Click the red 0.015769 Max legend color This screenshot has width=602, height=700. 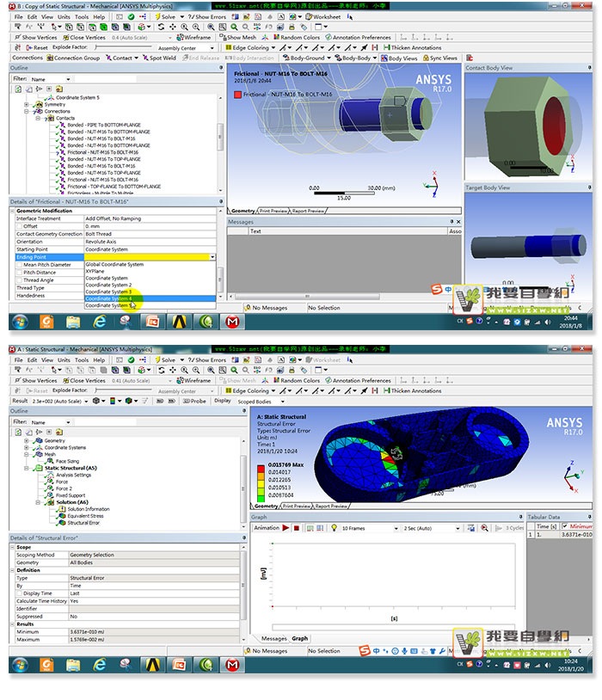(261, 468)
